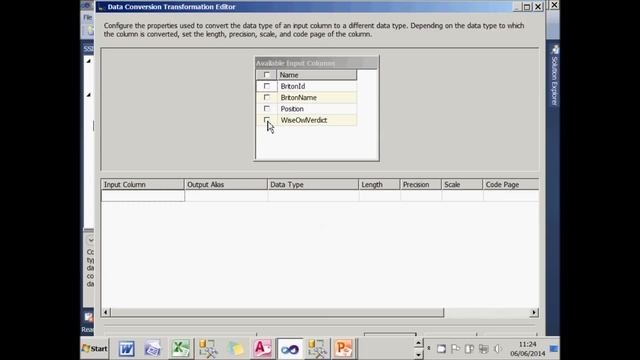640x360 pixels.
Task: Click the empty Input Column cell
Action: pyautogui.click(x=143, y=196)
